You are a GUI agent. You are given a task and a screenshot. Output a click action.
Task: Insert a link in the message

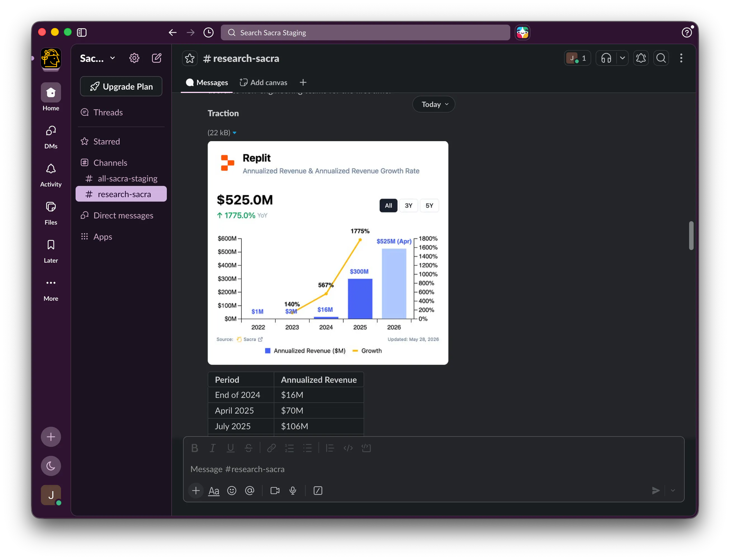pyautogui.click(x=271, y=448)
